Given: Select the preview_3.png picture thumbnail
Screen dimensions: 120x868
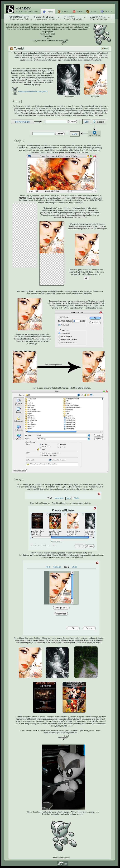Looking at the screenshot, I should tap(37, 521).
